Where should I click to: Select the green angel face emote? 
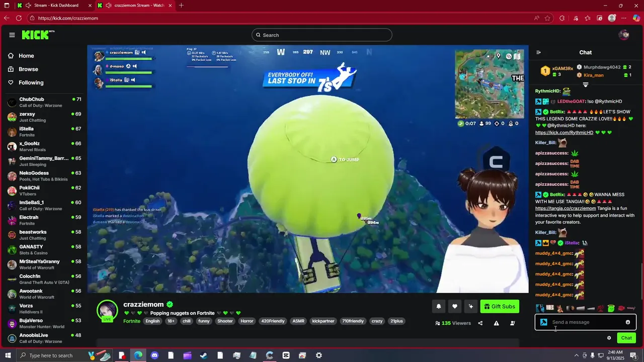pyautogui.click(x=611, y=308)
